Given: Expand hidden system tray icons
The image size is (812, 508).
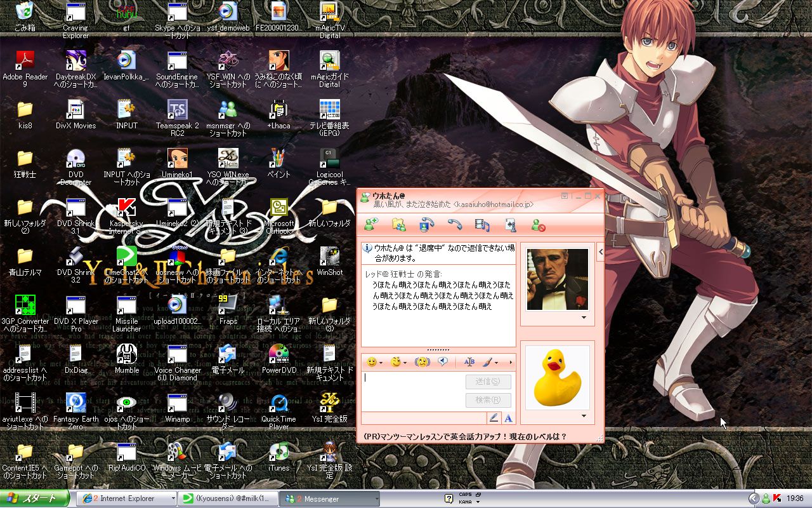Looking at the screenshot, I should 754,498.
